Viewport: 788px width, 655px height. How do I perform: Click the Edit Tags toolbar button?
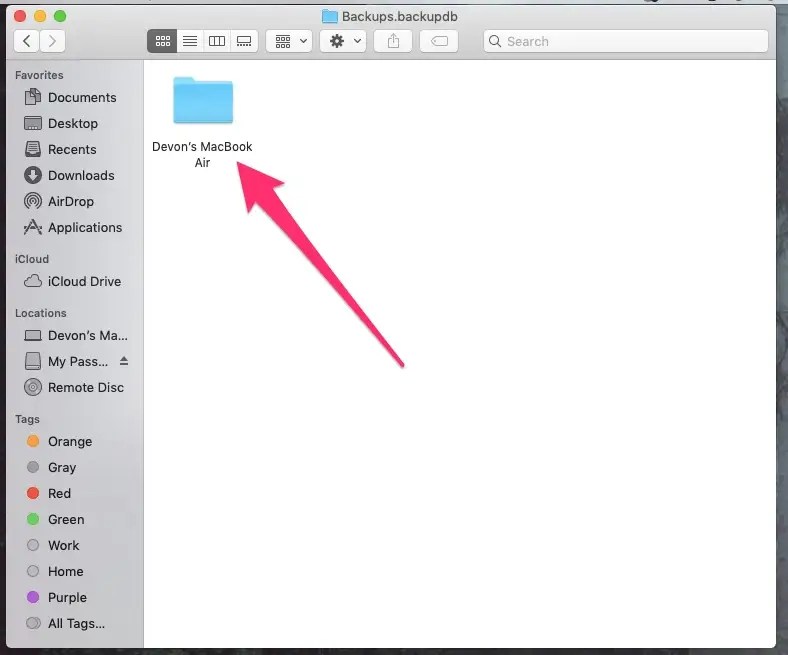tap(439, 41)
